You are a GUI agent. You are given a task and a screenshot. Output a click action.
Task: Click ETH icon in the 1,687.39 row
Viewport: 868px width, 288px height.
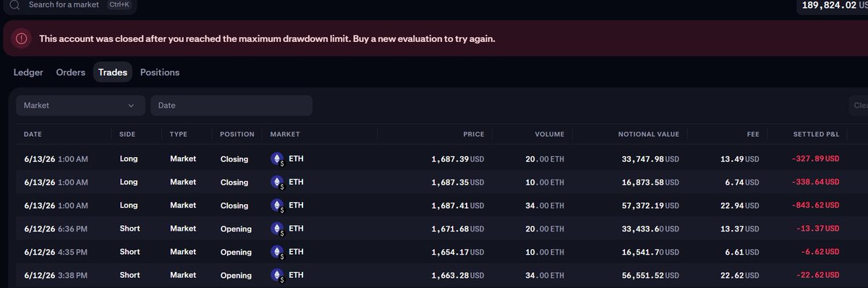click(277, 159)
